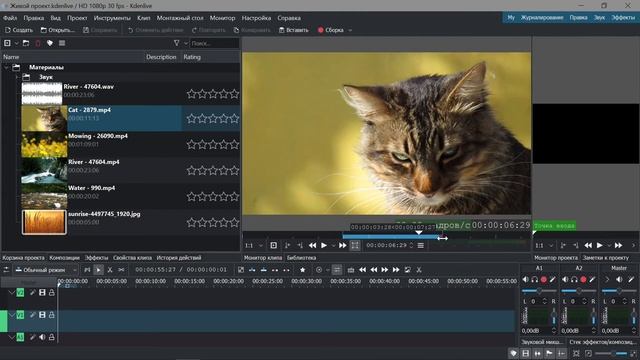Lock the V2 video track
Screen dimensions: 640x360
pyautogui.click(x=51, y=293)
